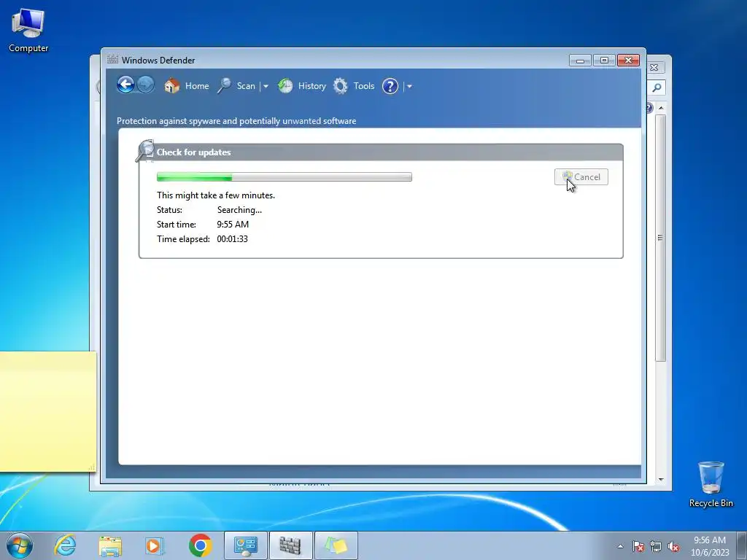The width and height of the screenshot is (747, 560).
Task: Select the Recycle Bin desktop icon
Action: 711,484
